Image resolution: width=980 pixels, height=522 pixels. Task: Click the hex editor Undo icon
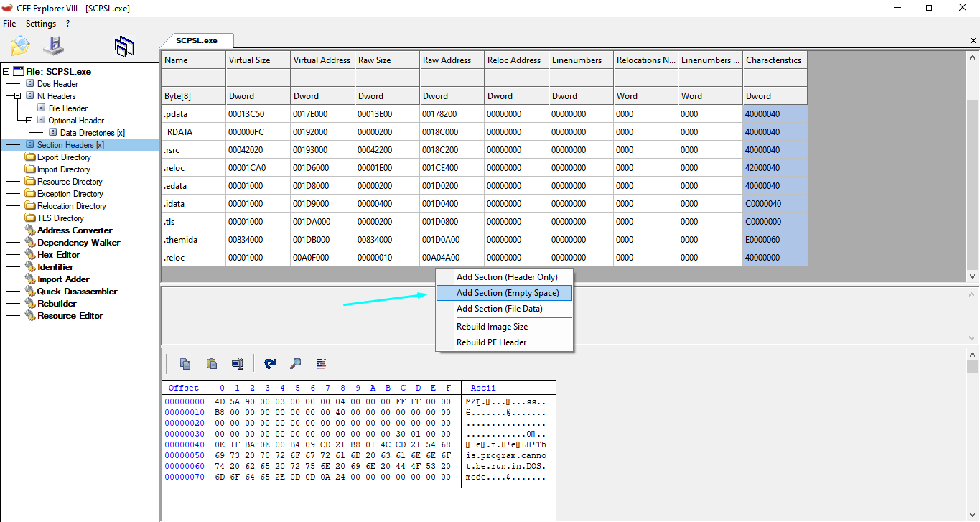[270, 363]
